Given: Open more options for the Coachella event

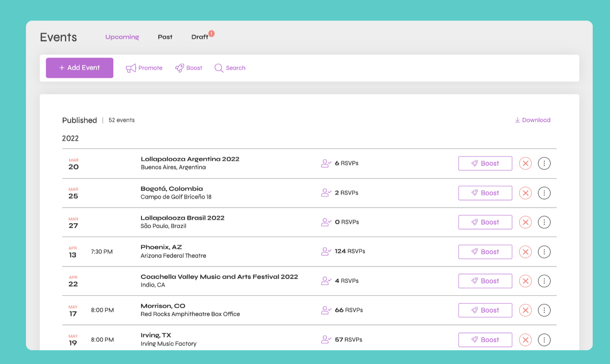Looking at the screenshot, I should click(x=544, y=281).
